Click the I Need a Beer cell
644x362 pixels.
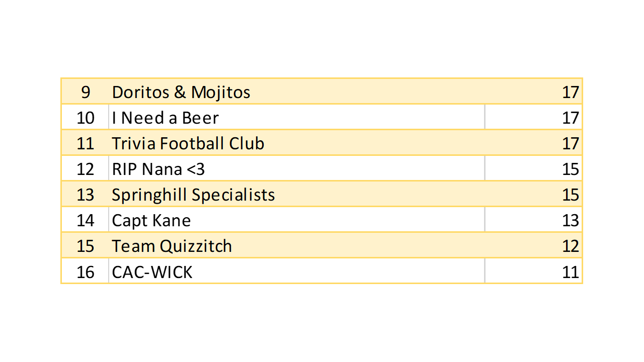166,118
